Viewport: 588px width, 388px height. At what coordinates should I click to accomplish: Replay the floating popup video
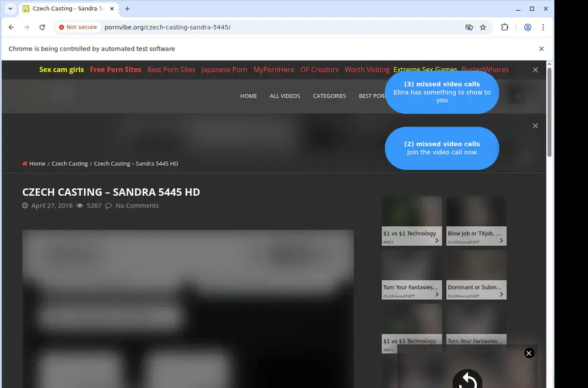pos(467,379)
